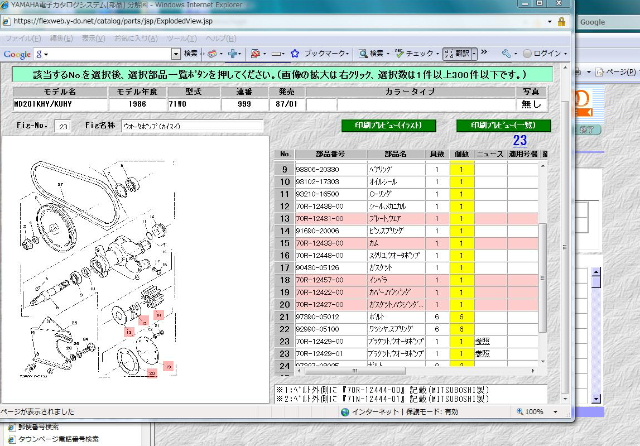Screen dimensions: 640x446
Task: Click the padlock security icon in address bar
Action: tap(562, 22)
